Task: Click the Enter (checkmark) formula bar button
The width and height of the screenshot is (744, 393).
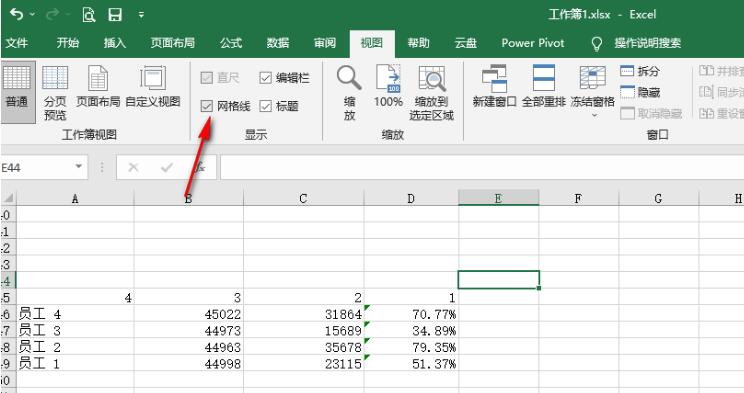Action: [167, 167]
